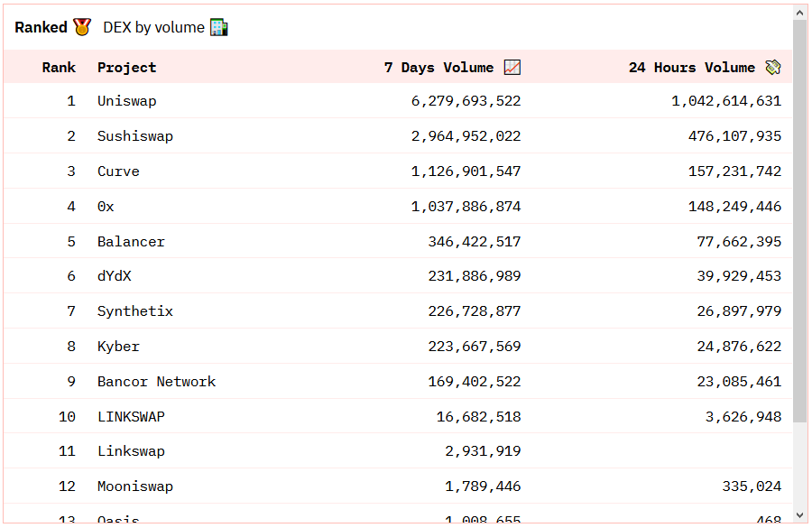Select Bancor Network 24-hour volume 23,085,461
The height and width of the screenshot is (528, 812).
point(739,382)
